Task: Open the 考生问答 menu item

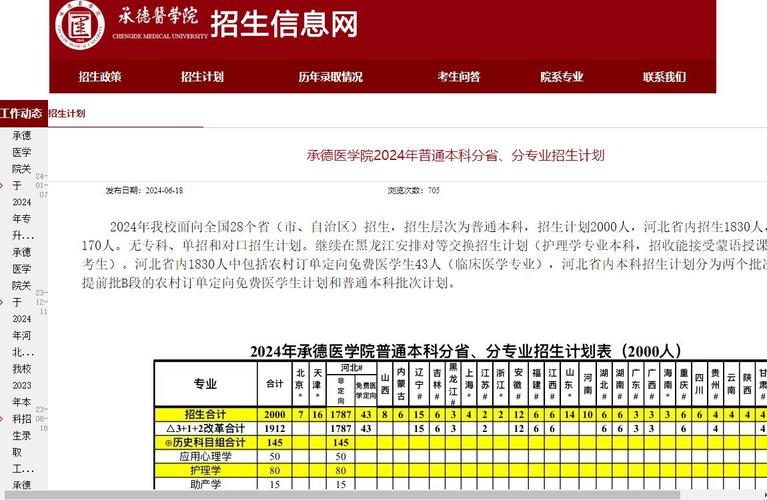Action: pyautogui.click(x=459, y=77)
